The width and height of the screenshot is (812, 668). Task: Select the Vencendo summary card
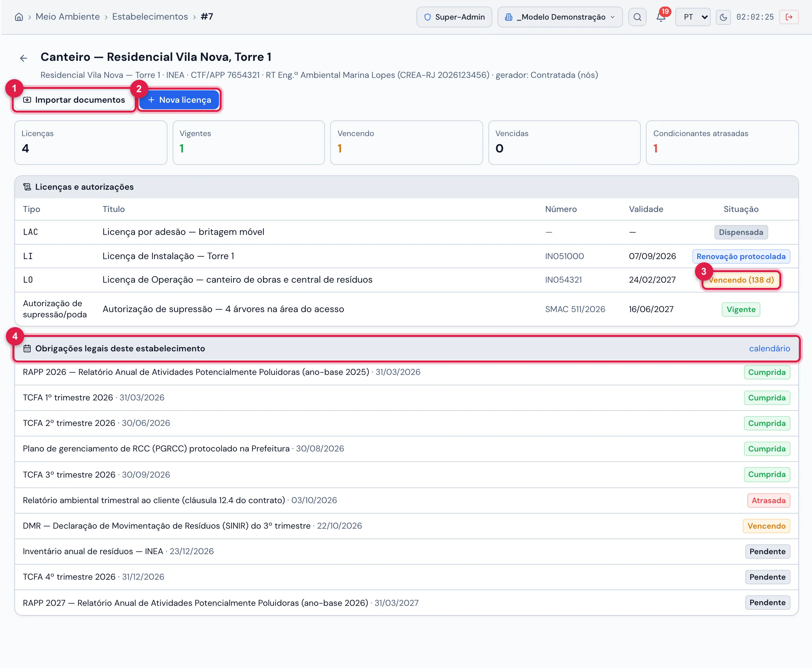(x=406, y=143)
